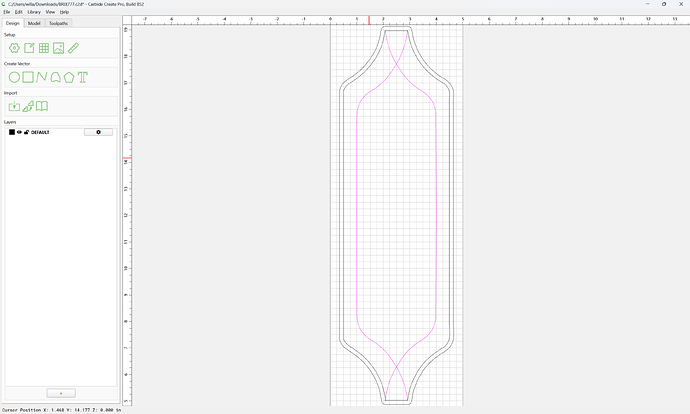The image size is (690, 414).
Task: Click DEFAULT layer black color swatch
Action: [x=12, y=132]
